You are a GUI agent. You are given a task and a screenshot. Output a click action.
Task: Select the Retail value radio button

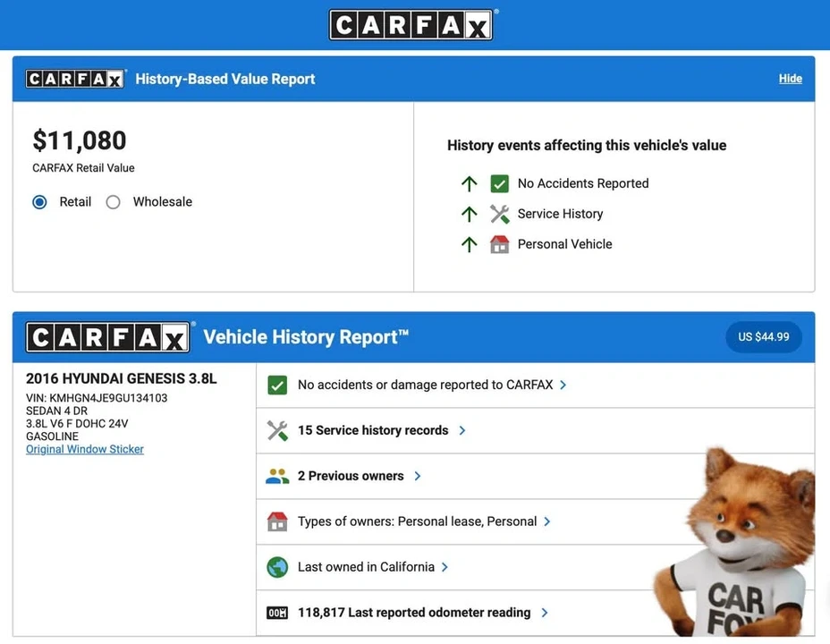(x=39, y=202)
